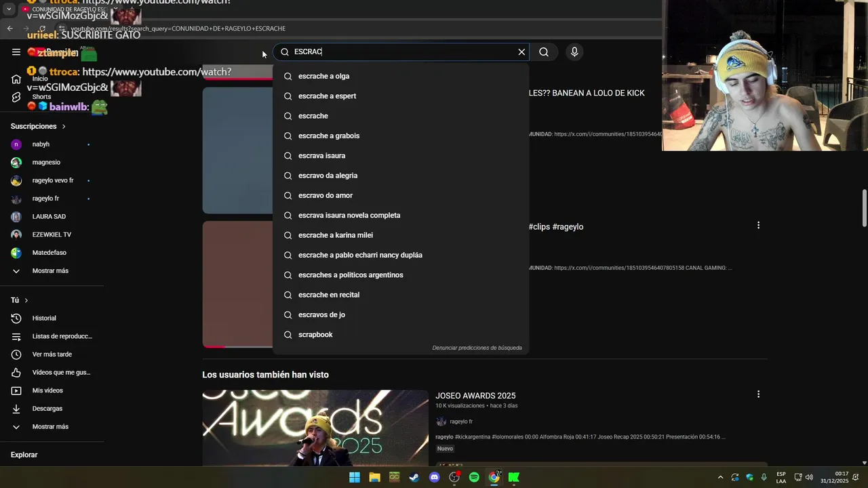
Task: Open the Shorts sidebar icon
Action: coord(16,97)
